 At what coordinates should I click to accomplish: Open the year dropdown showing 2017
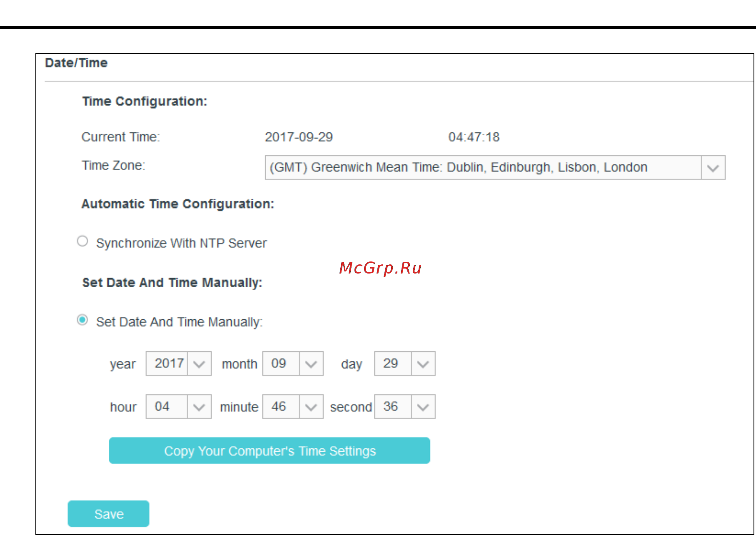click(178, 363)
